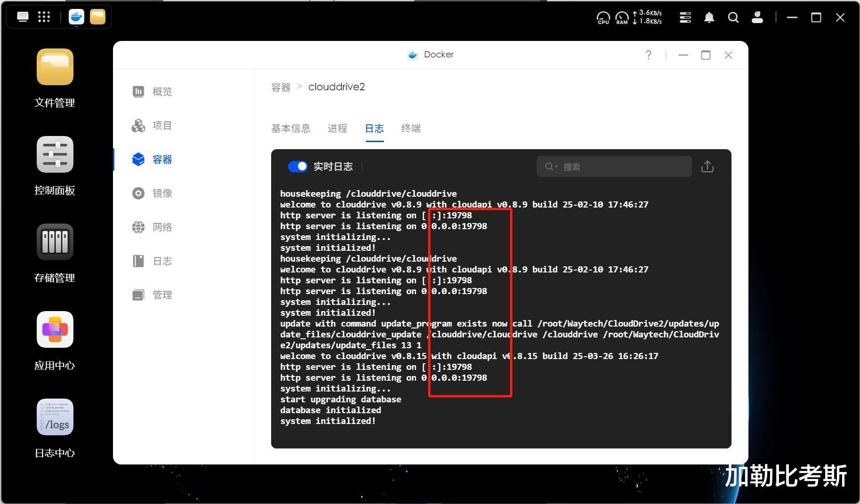Open the 应用中心 desktop icon
Screen dimensions: 860x504
click(55, 329)
